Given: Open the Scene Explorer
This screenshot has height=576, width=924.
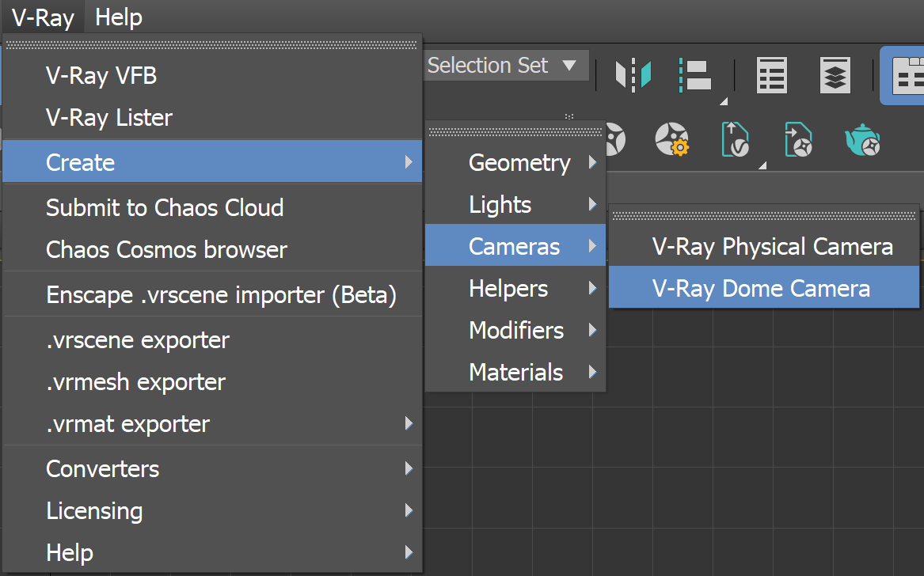Looking at the screenshot, I should coord(772,75).
